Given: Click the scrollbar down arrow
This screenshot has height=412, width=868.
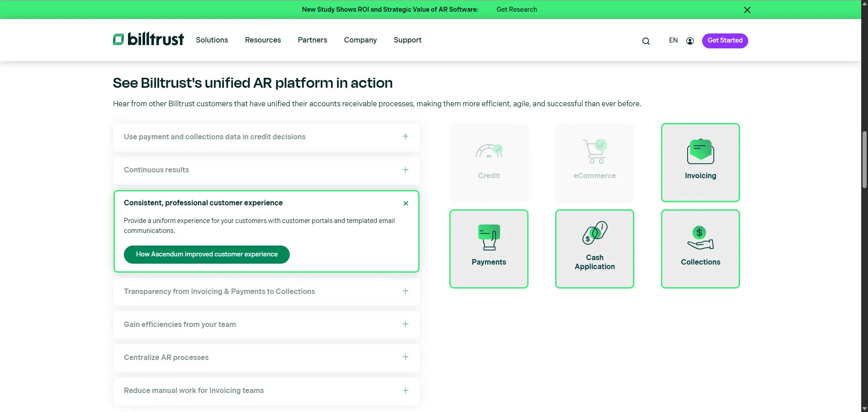Looking at the screenshot, I should [x=864, y=408].
